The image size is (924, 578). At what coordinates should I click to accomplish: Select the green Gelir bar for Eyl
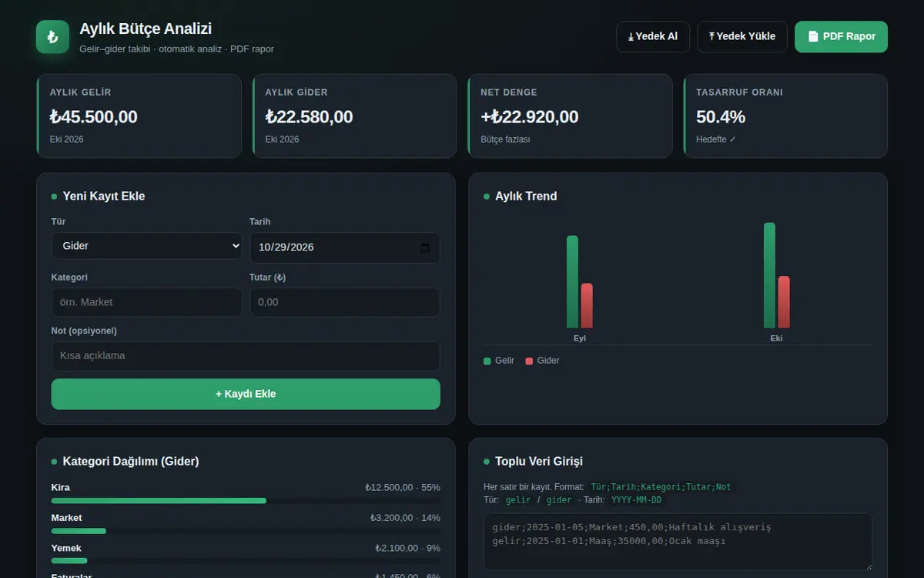(x=572, y=282)
